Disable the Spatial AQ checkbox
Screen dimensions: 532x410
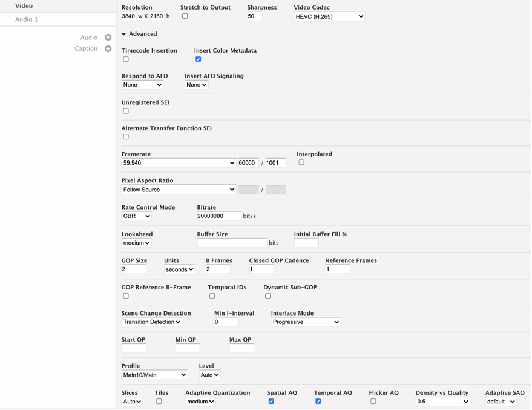[271, 402]
